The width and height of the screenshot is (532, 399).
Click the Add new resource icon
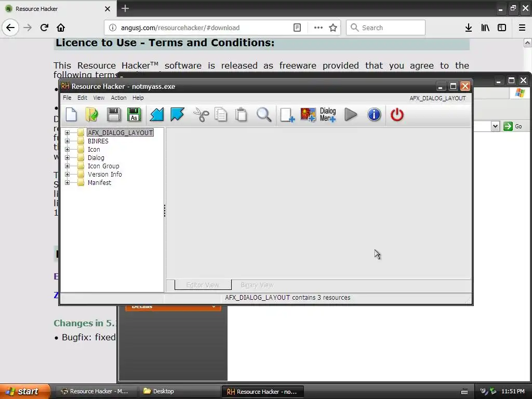[287, 115]
